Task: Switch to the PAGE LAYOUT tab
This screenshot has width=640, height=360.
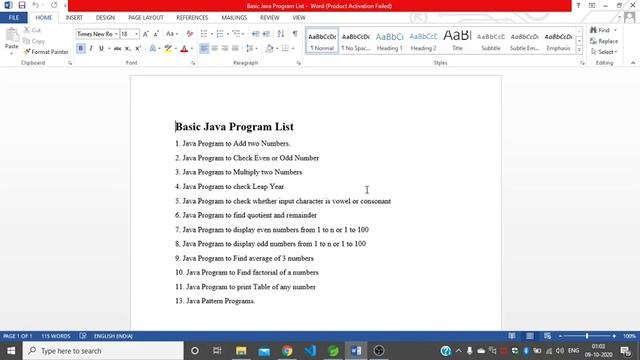Action: pos(146,18)
